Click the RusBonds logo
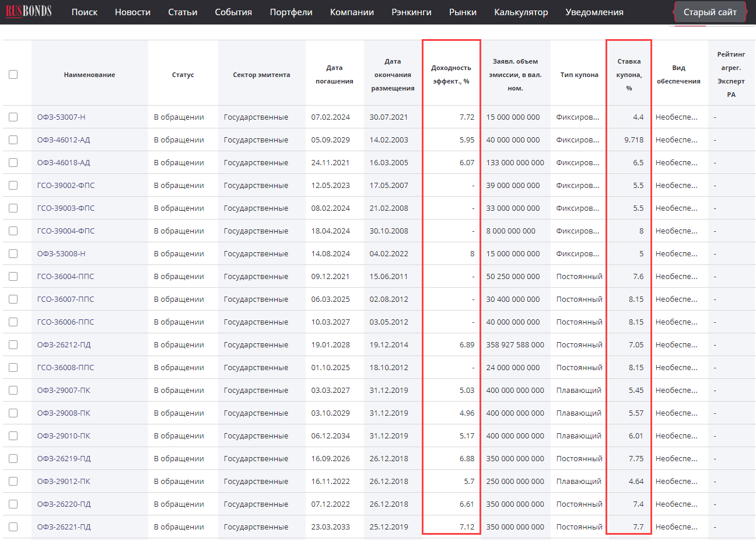 [x=29, y=12]
